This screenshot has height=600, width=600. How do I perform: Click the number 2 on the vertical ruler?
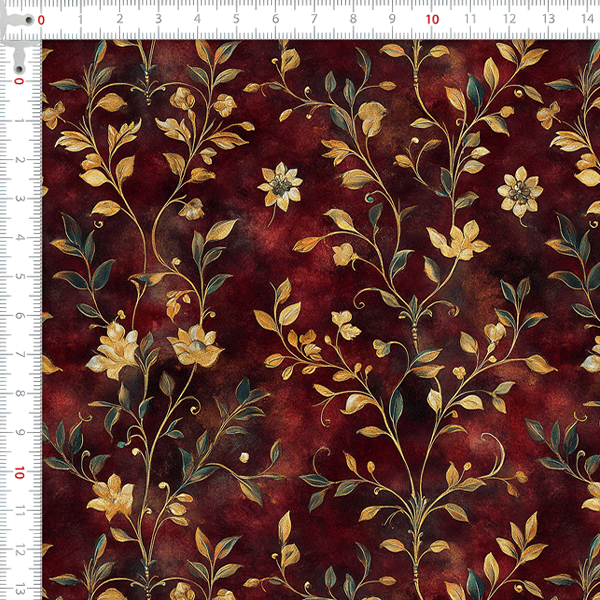(20, 160)
